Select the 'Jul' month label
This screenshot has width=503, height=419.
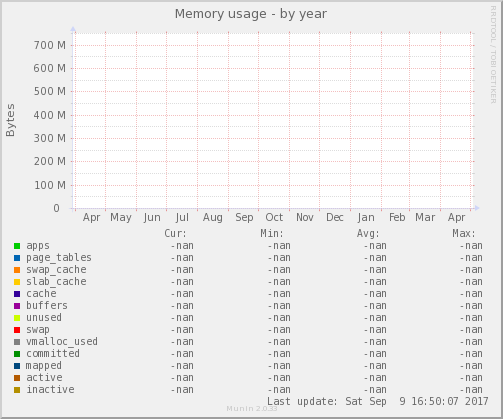(x=182, y=218)
